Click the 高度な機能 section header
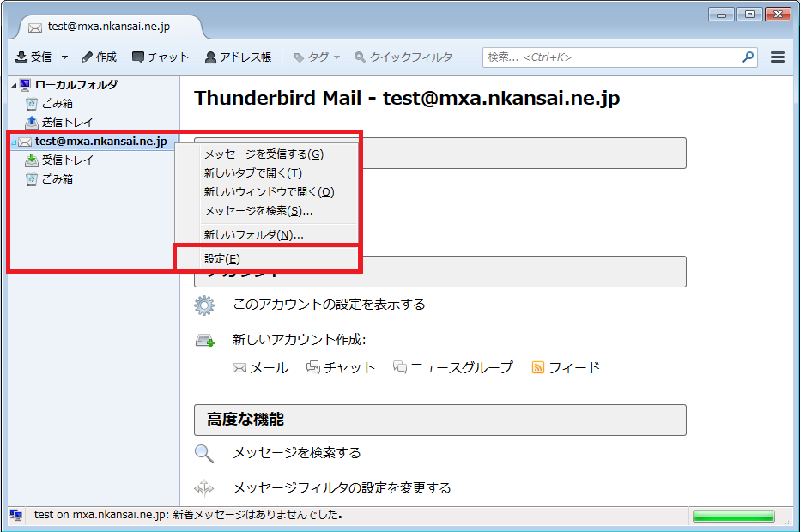This screenshot has height=532, width=800. pos(440,420)
